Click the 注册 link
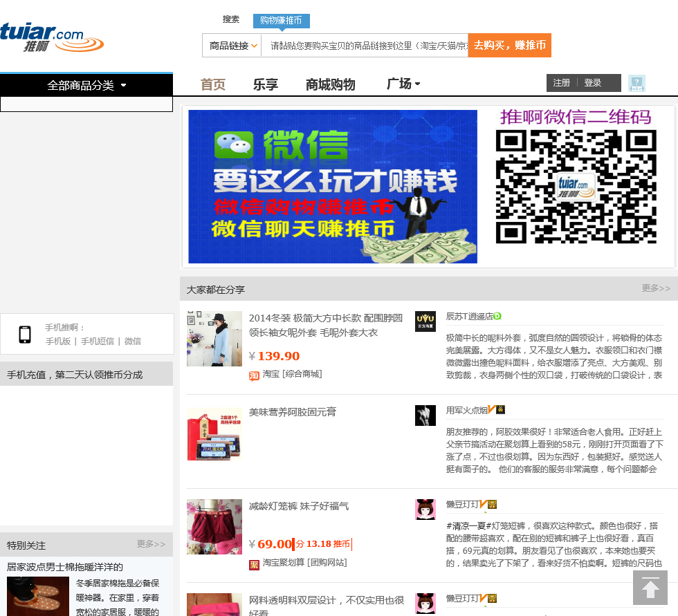The height and width of the screenshot is (616, 678). 562,83
